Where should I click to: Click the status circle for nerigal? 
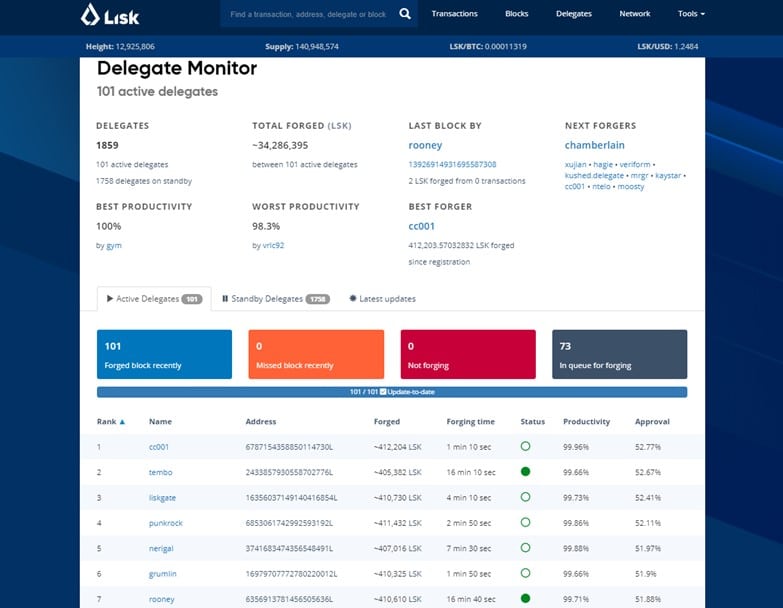pyautogui.click(x=525, y=548)
